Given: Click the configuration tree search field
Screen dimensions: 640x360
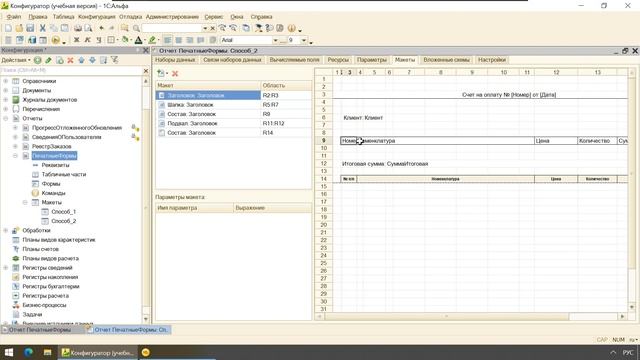Looking at the screenshot, I should [x=71, y=71].
